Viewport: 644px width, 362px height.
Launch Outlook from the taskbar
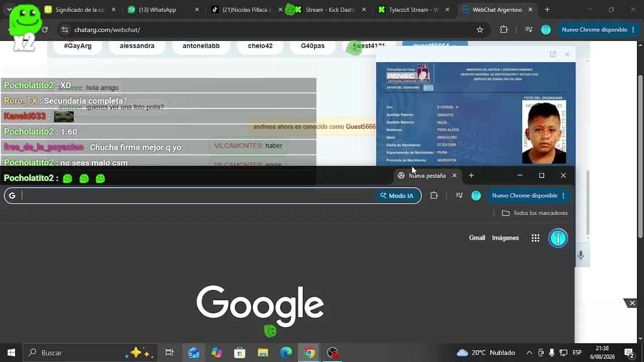point(194,352)
